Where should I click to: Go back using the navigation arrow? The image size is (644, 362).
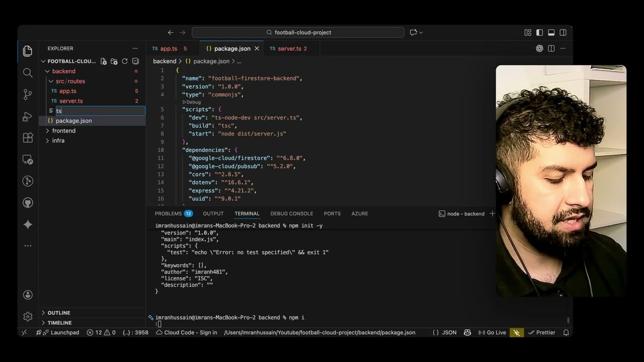point(171,32)
